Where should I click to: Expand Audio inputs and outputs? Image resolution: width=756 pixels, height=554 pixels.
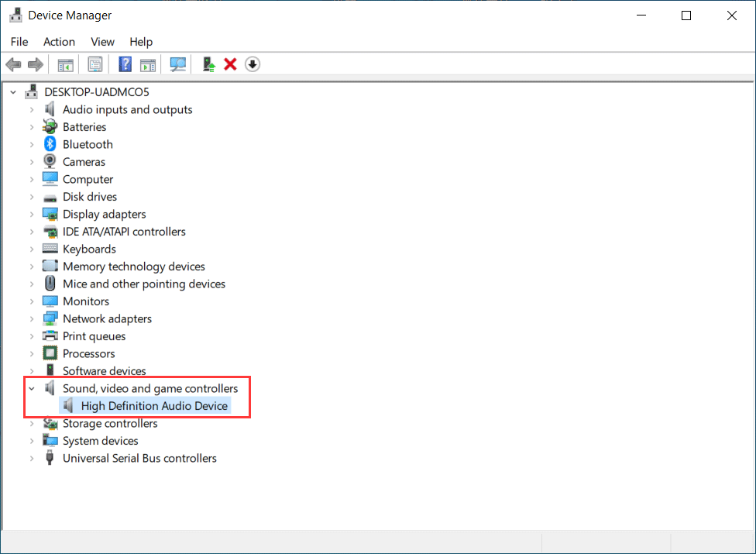coord(32,109)
